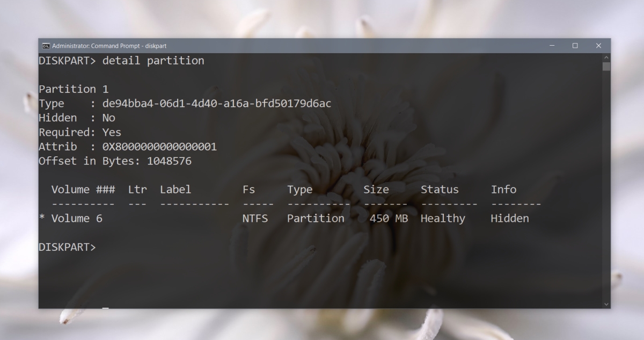644x340 pixels.
Task: Click the Attrib value 0X8000000000000001
Action: [x=159, y=147]
